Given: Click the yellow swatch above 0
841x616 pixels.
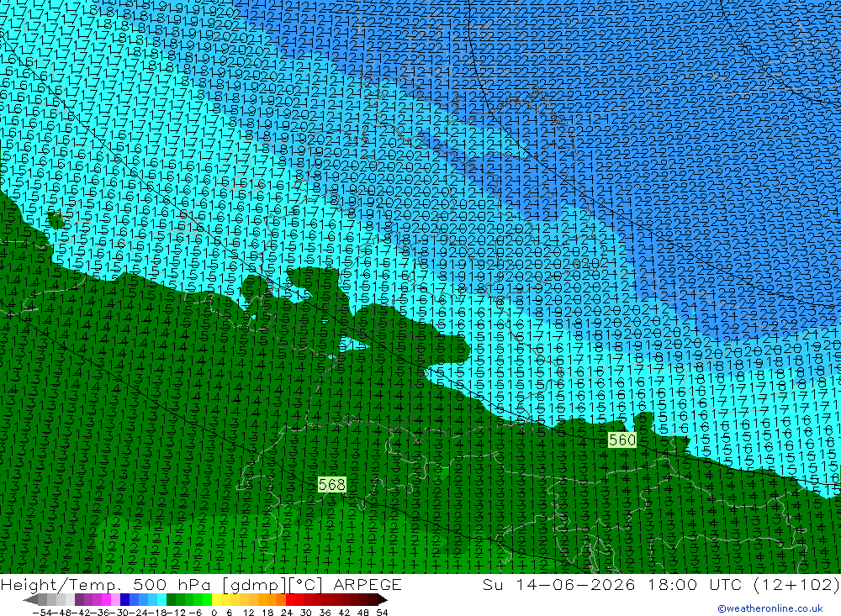Looking at the screenshot, I should pos(216,599).
